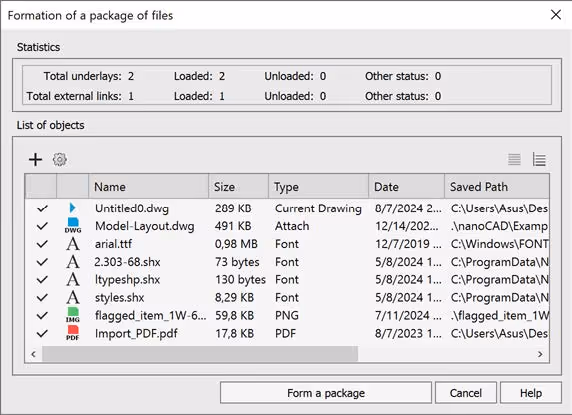Uncheck the Untitled0.dwg row checkmark

(x=42, y=208)
